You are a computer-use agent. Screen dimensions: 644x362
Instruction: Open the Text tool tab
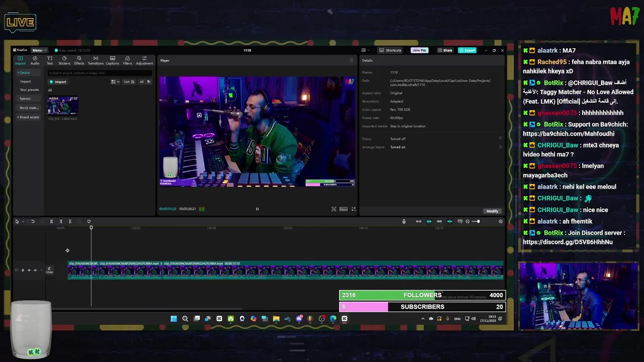point(50,60)
